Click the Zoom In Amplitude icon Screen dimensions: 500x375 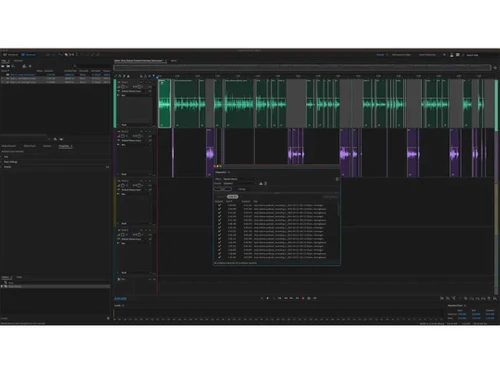(x=442, y=298)
